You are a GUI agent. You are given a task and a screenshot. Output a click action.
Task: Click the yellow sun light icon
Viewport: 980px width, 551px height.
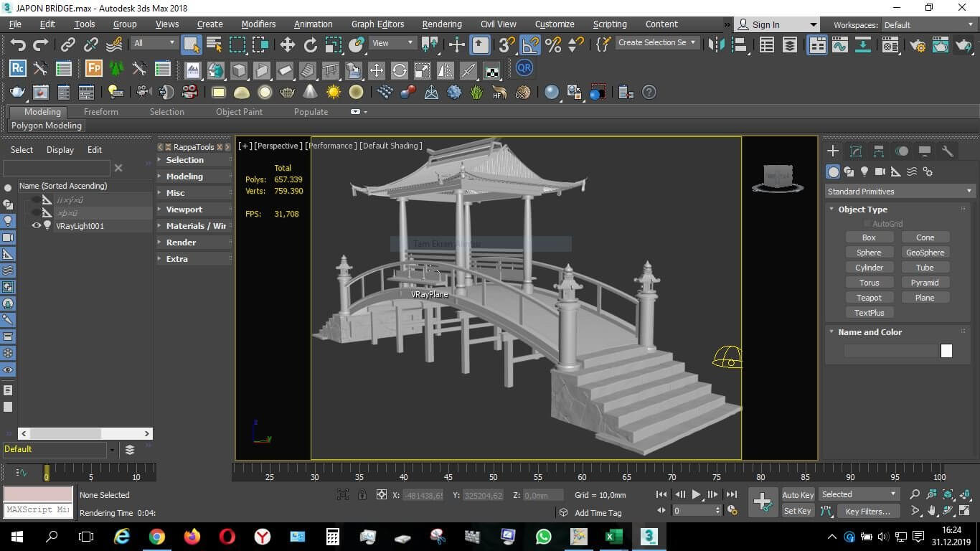click(333, 93)
